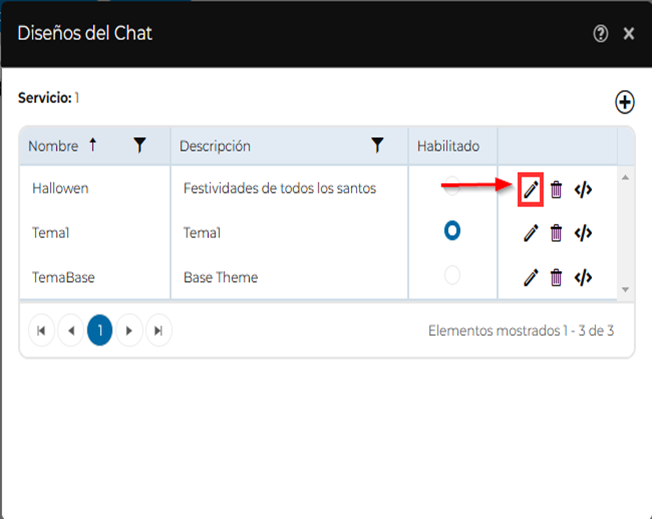Select the Tema1 enabled radio button
The height and width of the screenshot is (519, 652).
(x=452, y=231)
